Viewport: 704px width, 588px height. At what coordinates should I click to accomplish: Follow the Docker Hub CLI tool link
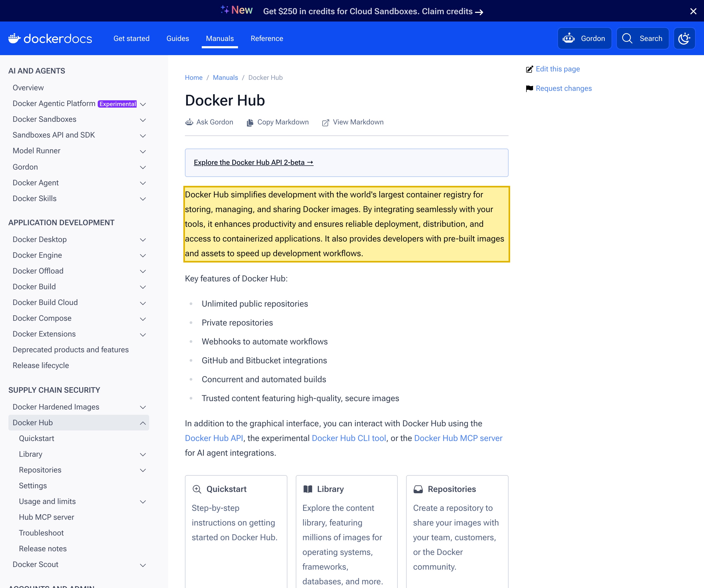tap(349, 438)
